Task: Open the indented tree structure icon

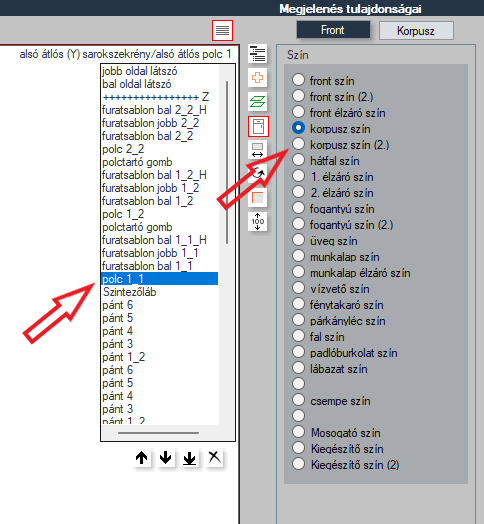Action: click(258, 54)
